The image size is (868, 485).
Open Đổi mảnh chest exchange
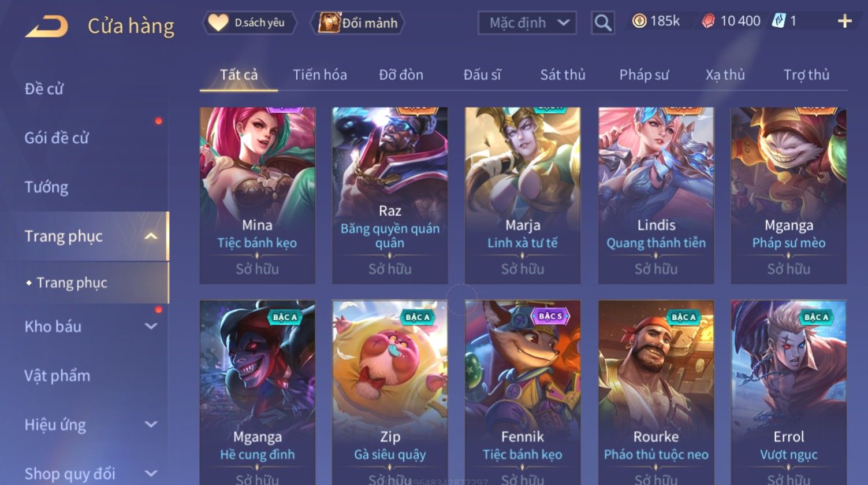[357, 23]
